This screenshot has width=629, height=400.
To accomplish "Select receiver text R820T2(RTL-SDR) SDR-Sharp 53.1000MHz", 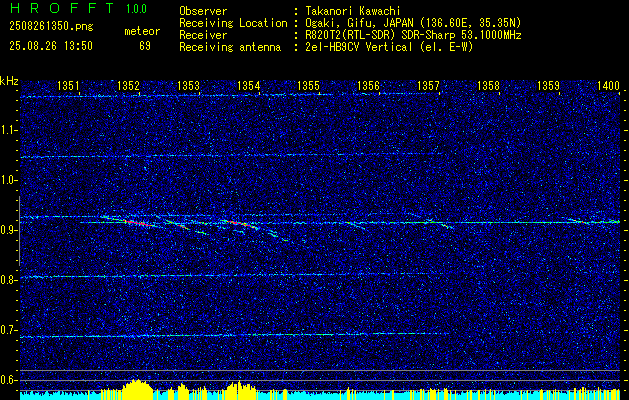I will [x=413, y=35].
